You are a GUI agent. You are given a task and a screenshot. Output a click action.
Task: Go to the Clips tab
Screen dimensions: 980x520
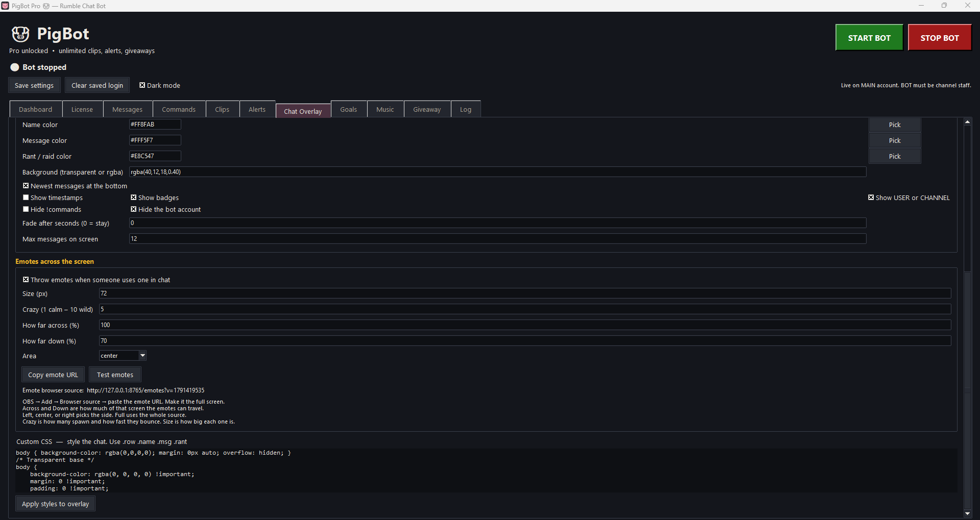[x=222, y=109]
